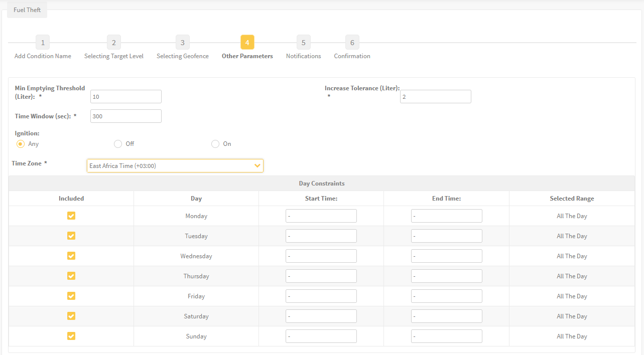Uncheck the Tuesday included checkbox

click(x=71, y=236)
